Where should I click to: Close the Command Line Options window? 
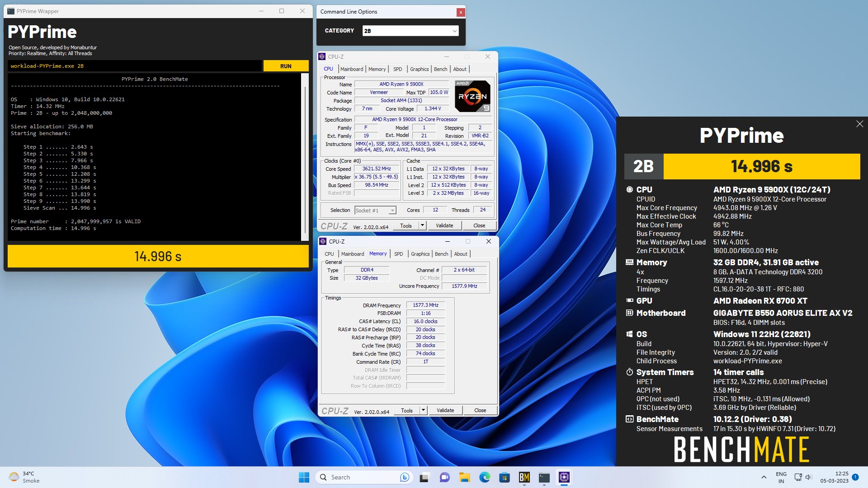(x=461, y=12)
